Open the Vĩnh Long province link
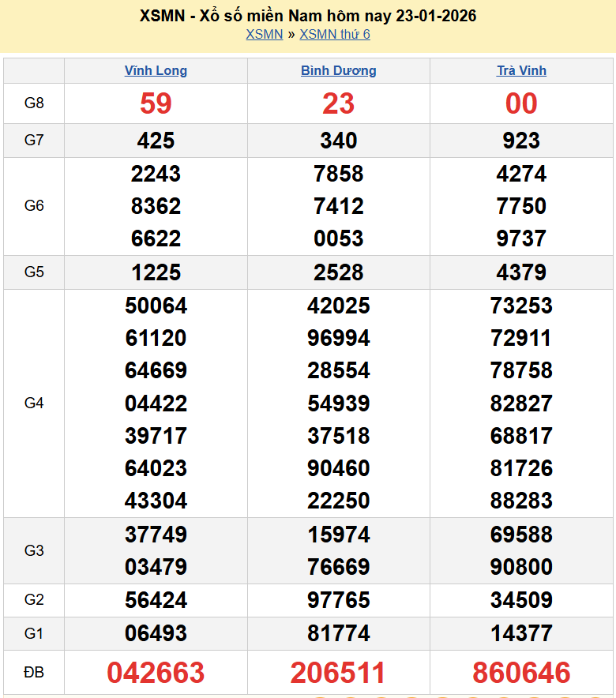The width and height of the screenshot is (616, 698). point(156,70)
